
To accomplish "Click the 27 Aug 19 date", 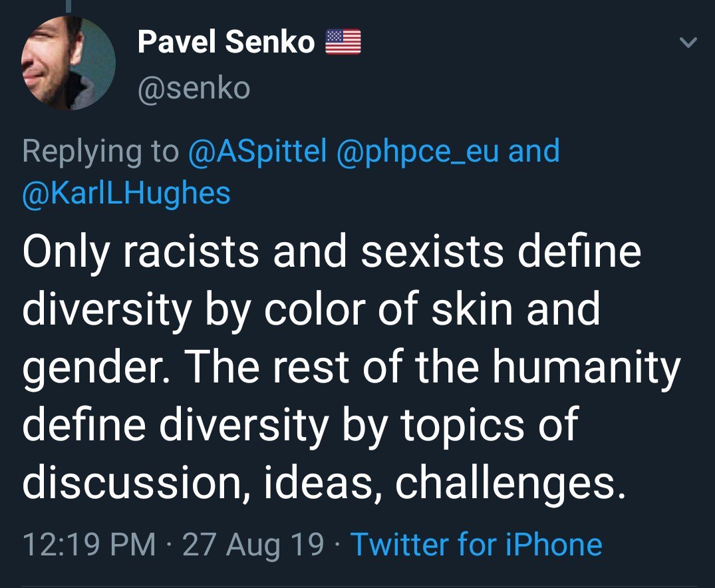I will tap(253, 545).
